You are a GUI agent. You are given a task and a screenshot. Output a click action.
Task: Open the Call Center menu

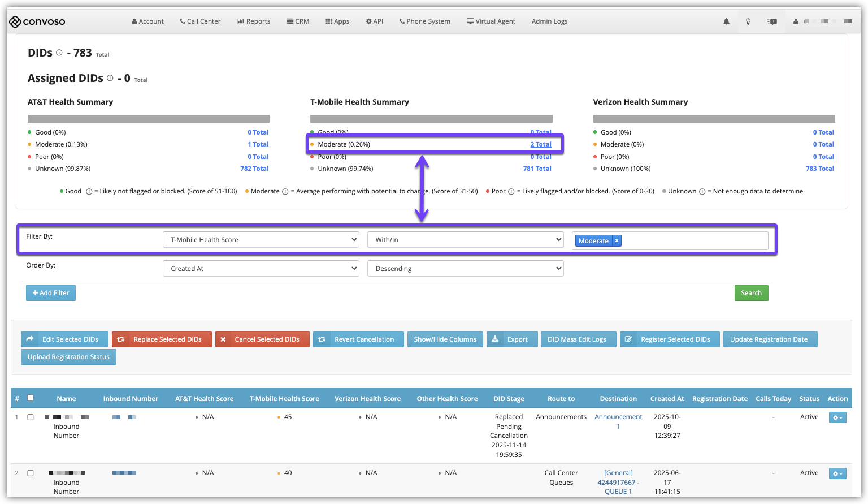coord(200,21)
